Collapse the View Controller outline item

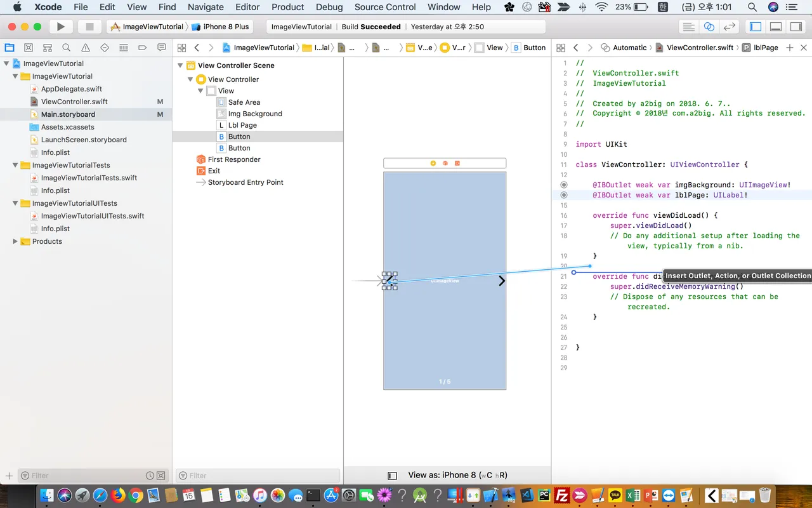tap(190, 79)
